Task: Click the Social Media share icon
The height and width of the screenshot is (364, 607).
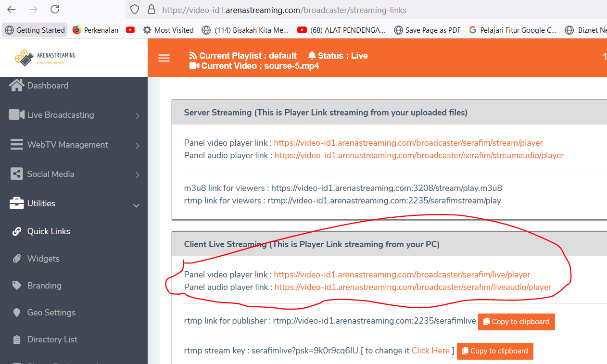Action: coord(17,174)
